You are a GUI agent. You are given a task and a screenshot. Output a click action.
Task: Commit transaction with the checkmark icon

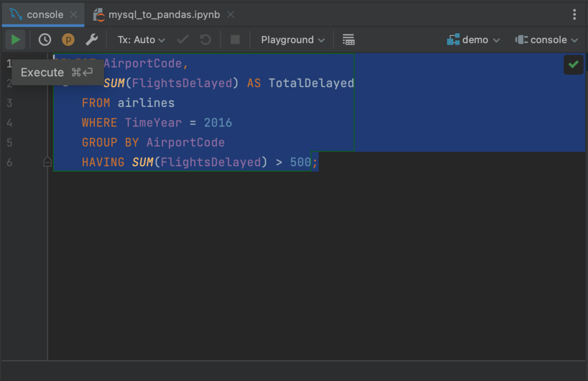pyautogui.click(x=182, y=40)
